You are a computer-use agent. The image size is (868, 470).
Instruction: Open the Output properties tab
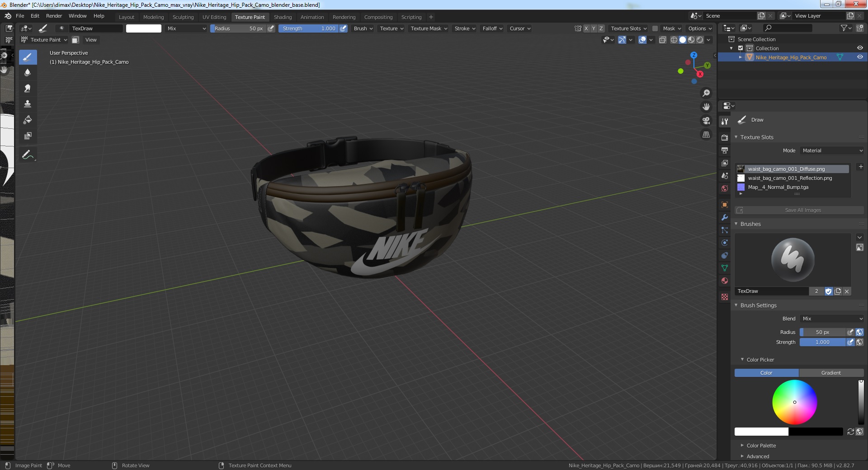[x=725, y=150]
